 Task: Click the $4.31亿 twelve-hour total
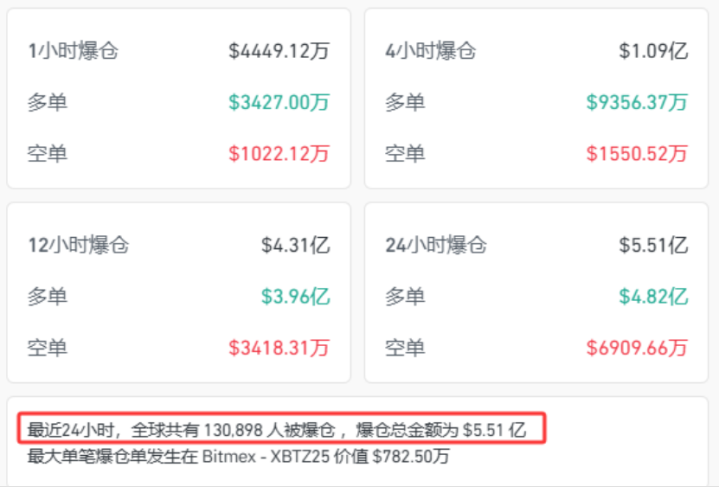coord(296,245)
